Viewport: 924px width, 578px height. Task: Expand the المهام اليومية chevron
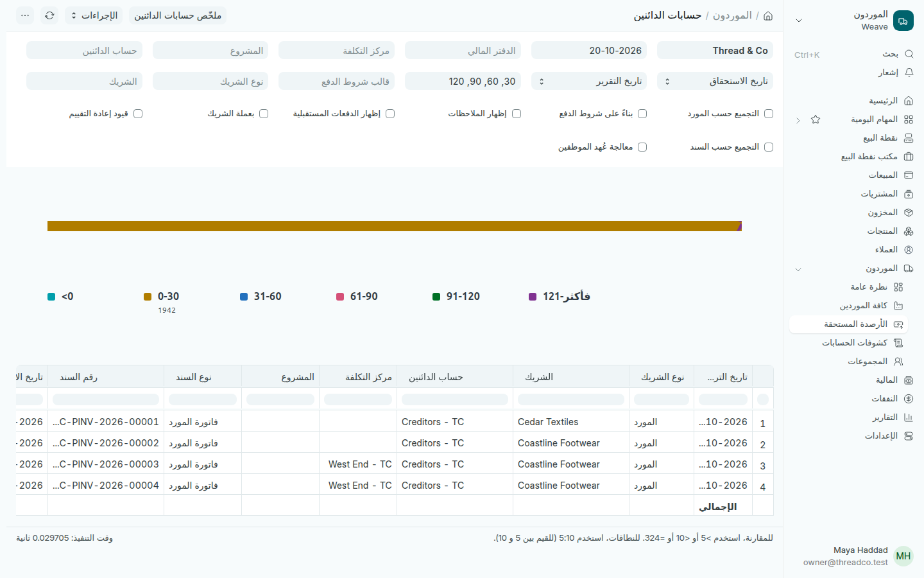point(798,120)
